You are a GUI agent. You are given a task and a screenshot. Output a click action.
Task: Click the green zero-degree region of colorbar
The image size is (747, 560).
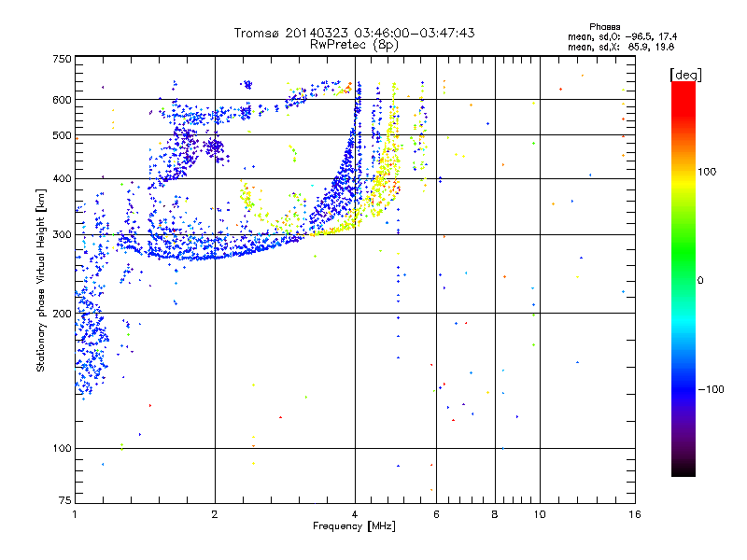684,280
